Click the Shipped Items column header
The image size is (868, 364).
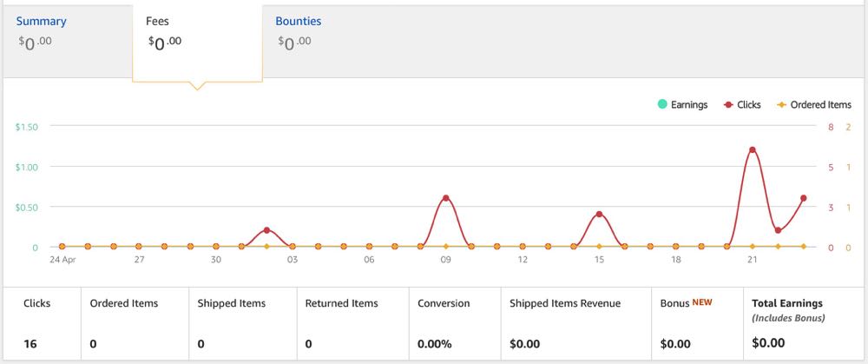click(232, 303)
